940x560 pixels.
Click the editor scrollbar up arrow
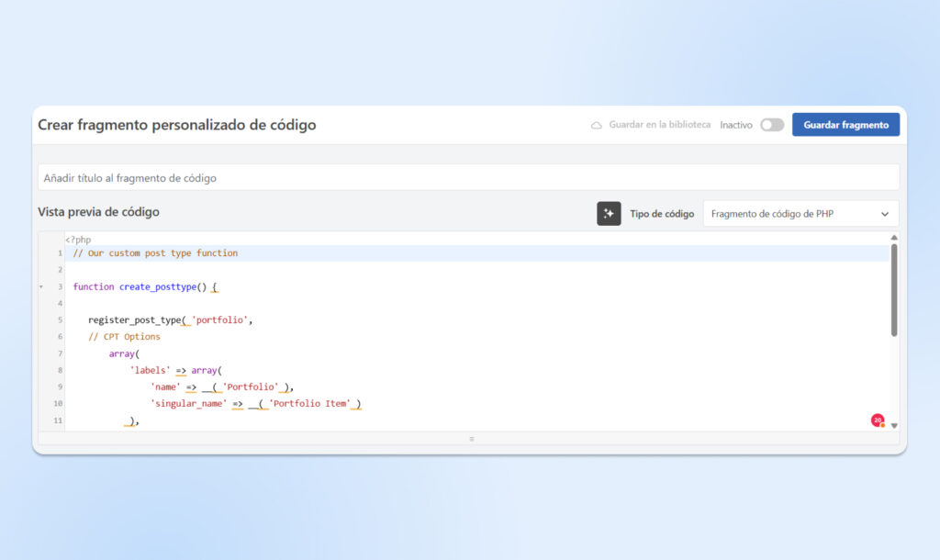pos(894,238)
